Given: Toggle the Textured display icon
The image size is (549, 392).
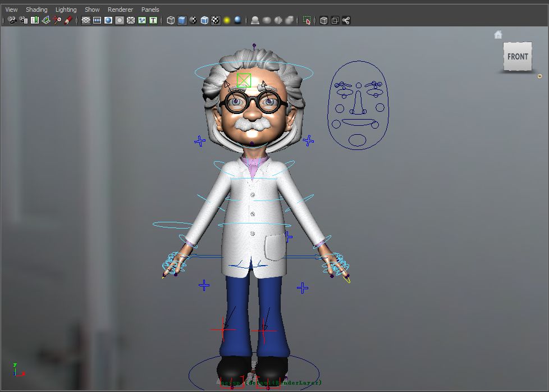Looking at the screenshot, I should (216, 20).
